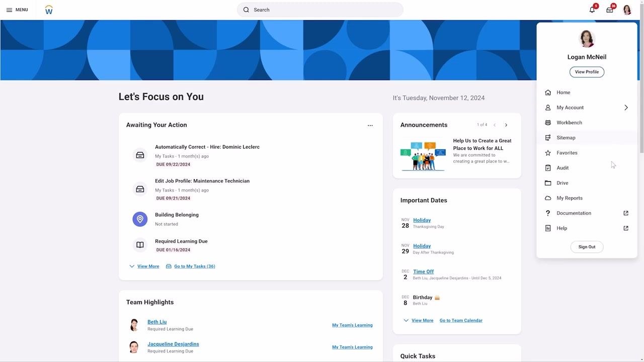
Task: Open external link icon beside Help
Action: pos(626,228)
